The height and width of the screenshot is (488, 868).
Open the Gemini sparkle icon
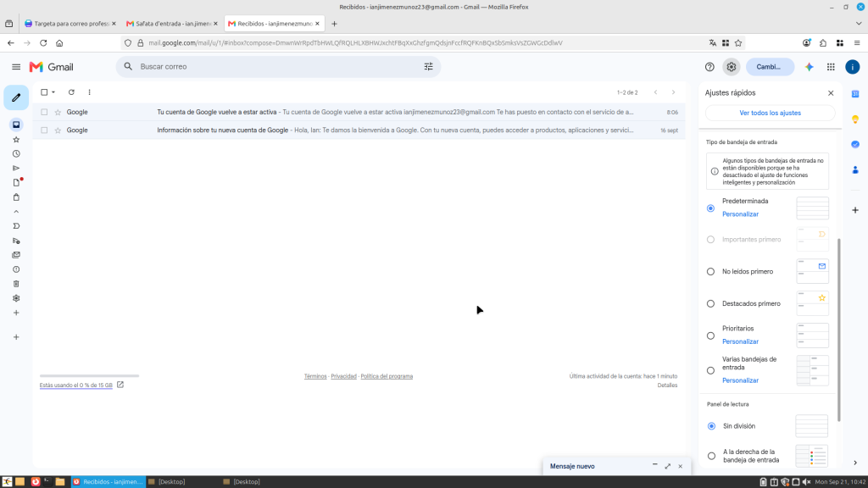pyautogui.click(x=810, y=67)
